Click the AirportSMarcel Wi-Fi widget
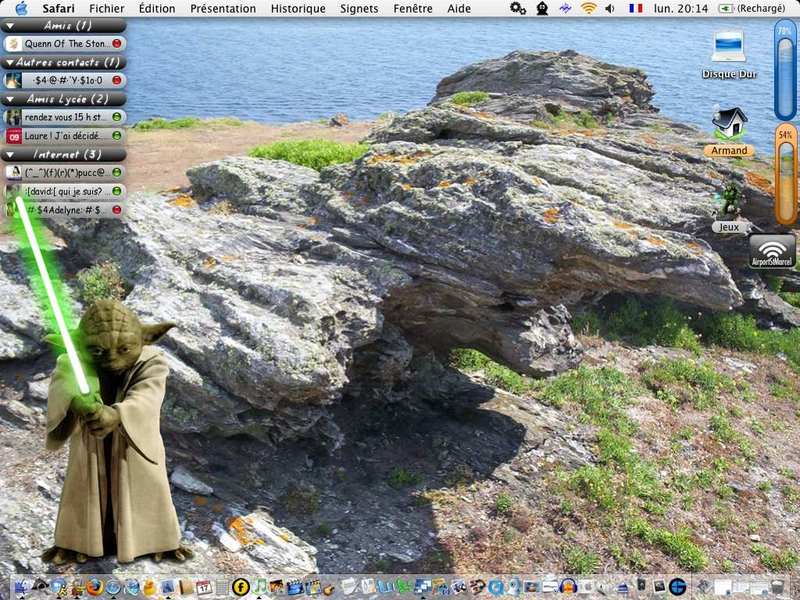800x600 pixels. click(x=772, y=250)
